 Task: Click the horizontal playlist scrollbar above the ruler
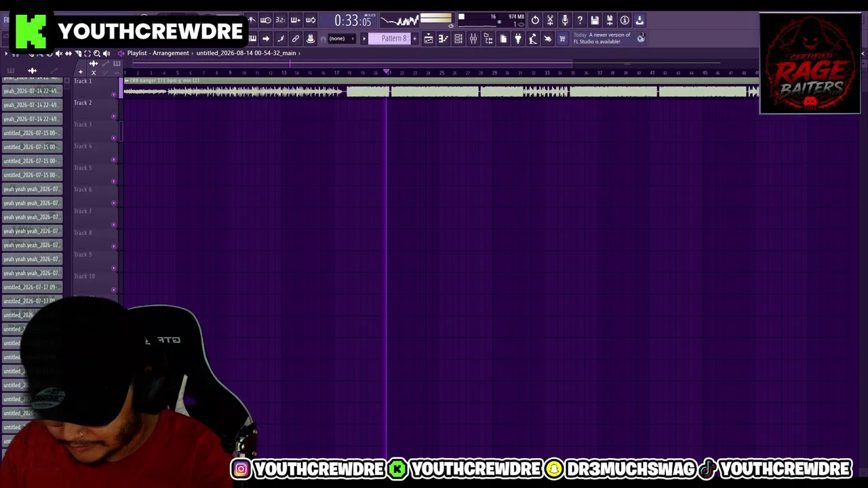pos(353,64)
